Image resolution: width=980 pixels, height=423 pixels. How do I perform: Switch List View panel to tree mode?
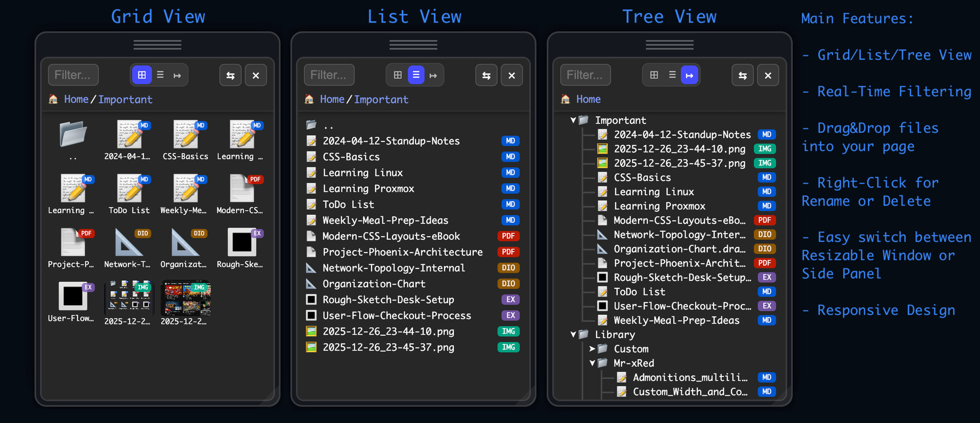(x=433, y=76)
